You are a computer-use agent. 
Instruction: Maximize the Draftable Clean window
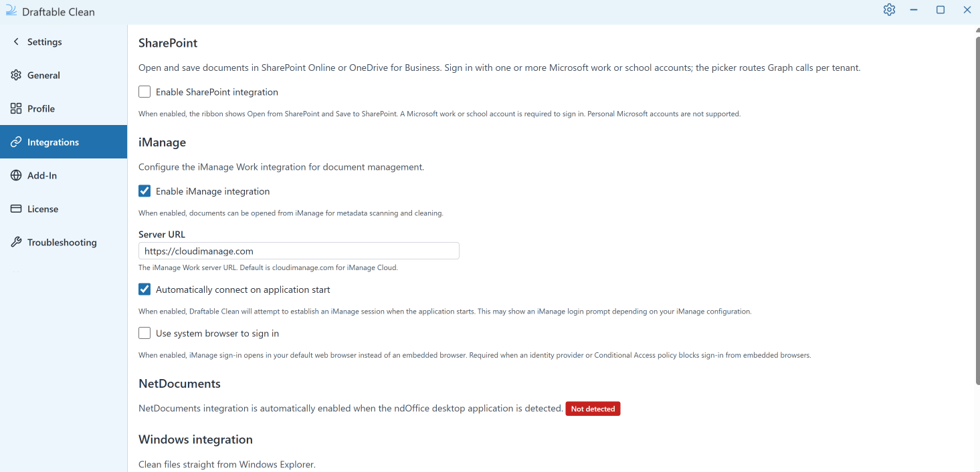tap(941, 9)
